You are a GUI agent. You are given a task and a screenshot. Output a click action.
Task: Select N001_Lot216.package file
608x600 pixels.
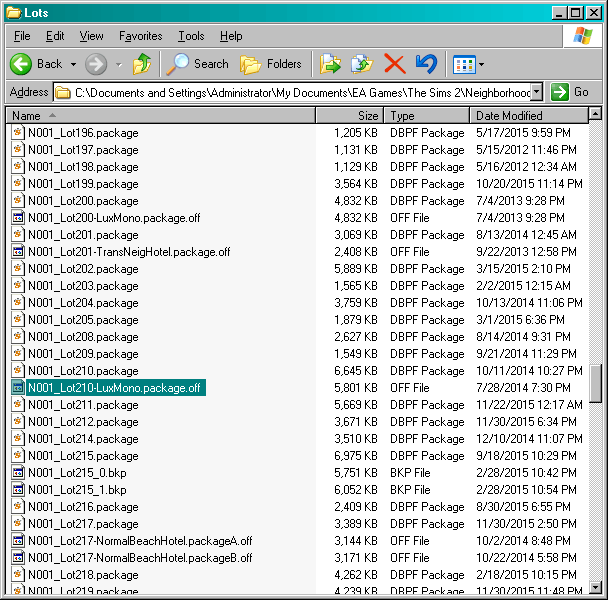pyautogui.click(x=83, y=507)
